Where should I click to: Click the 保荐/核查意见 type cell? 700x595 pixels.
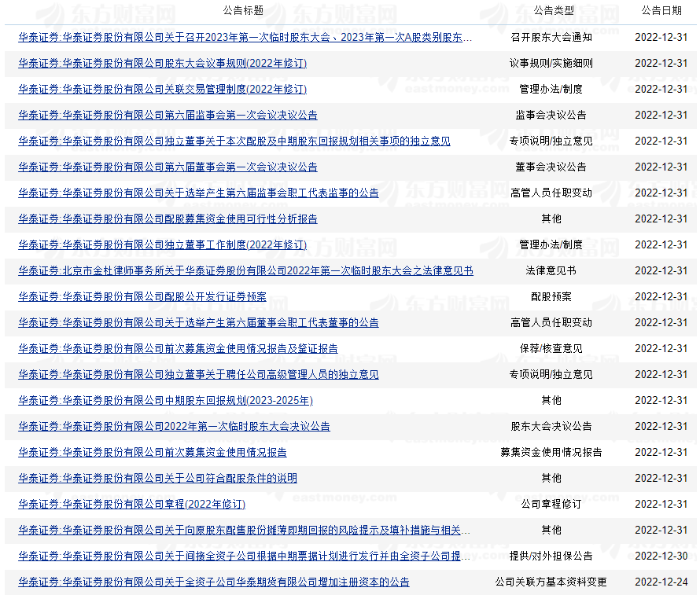click(x=551, y=348)
